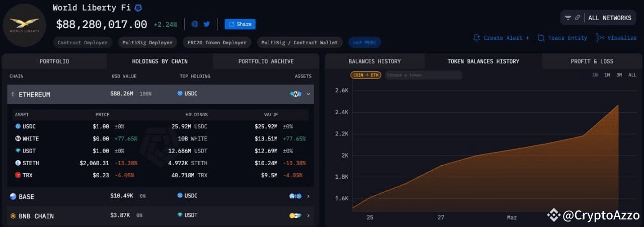This screenshot has width=644, height=227.
Task: Click the BNB Chain icon
Action: click(13, 216)
